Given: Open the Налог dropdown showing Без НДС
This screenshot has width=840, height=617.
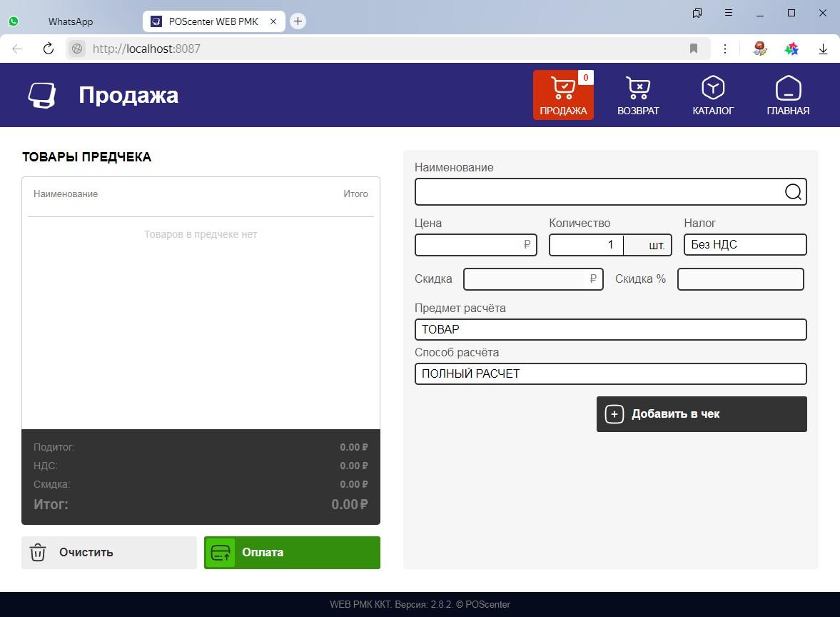Looking at the screenshot, I should pyautogui.click(x=744, y=245).
